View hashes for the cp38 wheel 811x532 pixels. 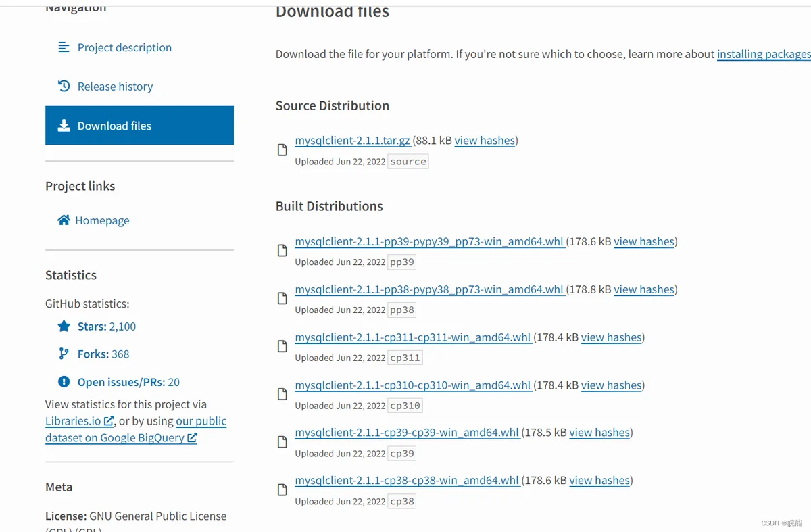tap(599, 481)
